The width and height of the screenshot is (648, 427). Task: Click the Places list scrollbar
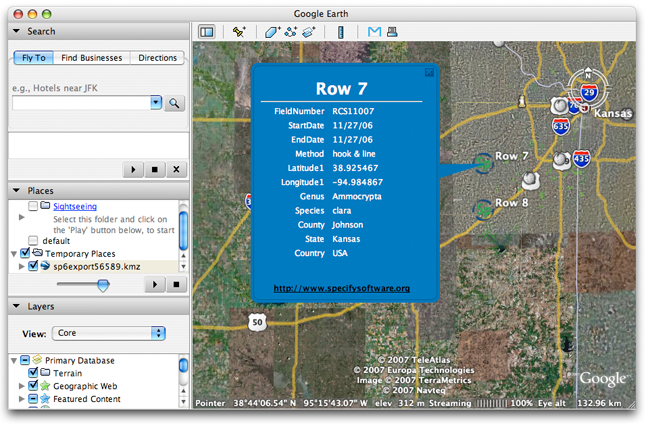pyautogui.click(x=183, y=231)
